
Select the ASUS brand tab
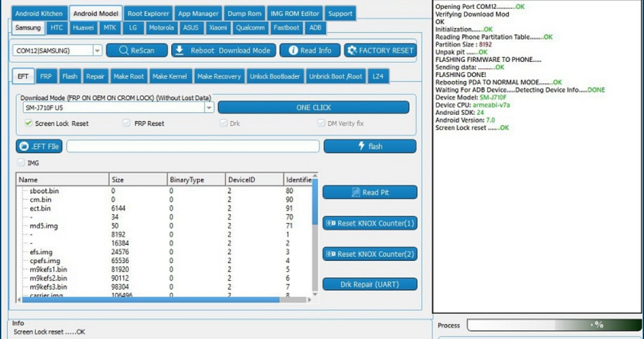tap(191, 28)
